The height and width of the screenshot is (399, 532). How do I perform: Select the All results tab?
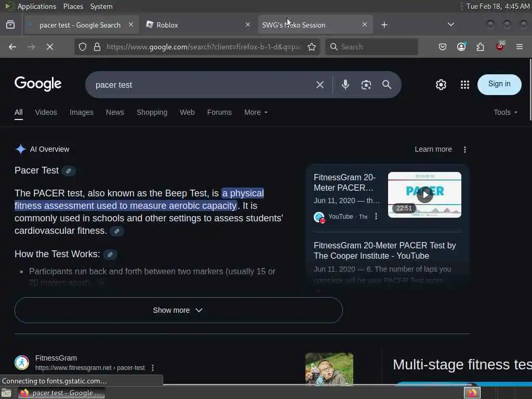(19, 112)
